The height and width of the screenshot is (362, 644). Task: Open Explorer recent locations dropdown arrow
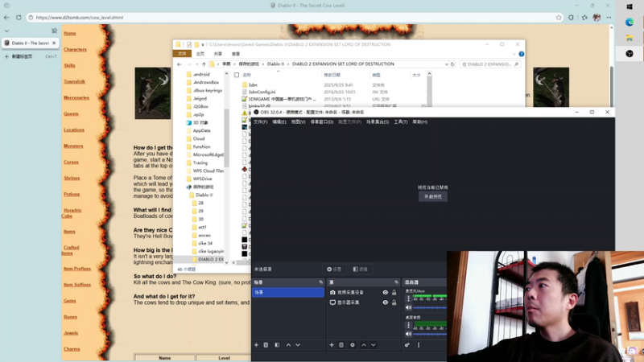[x=196, y=64]
